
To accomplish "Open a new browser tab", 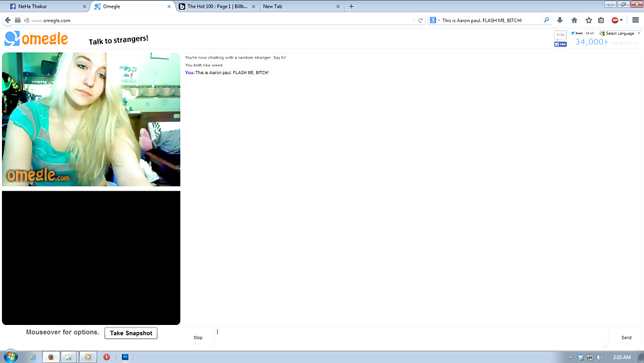I will click(351, 6).
